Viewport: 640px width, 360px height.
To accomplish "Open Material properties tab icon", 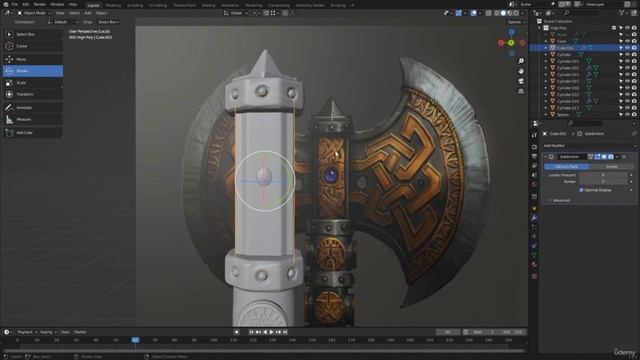I will click(534, 264).
